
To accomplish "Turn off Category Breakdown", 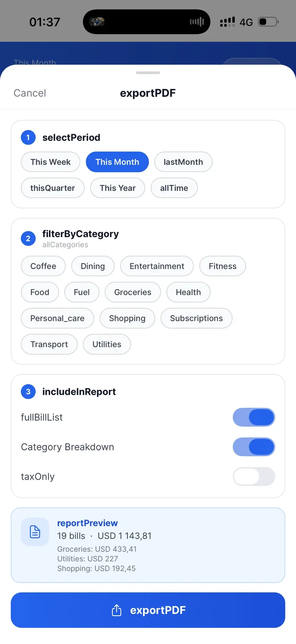I will click(254, 447).
